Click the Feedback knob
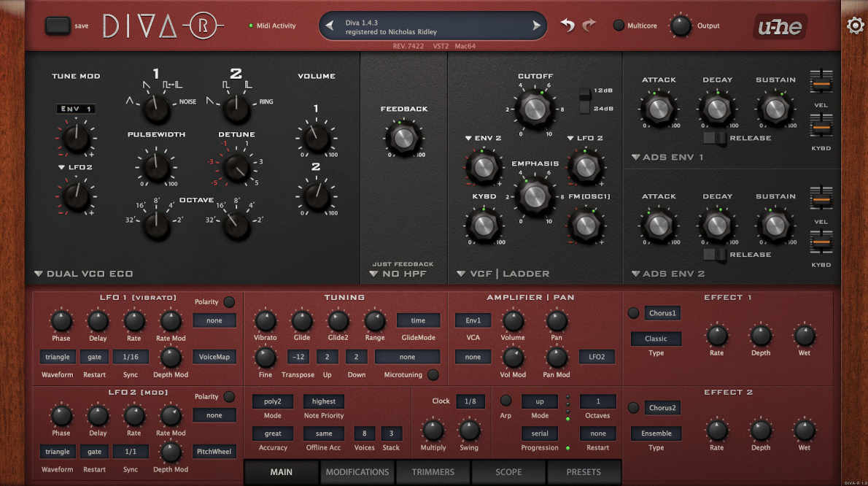The width and height of the screenshot is (868, 486). pyautogui.click(x=404, y=138)
